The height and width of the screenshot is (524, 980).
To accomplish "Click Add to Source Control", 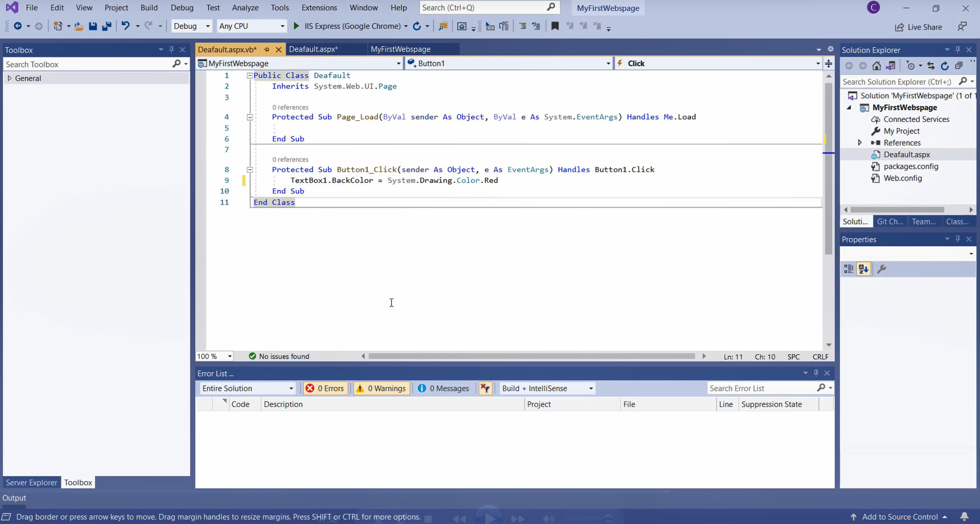I will coord(900,517).
